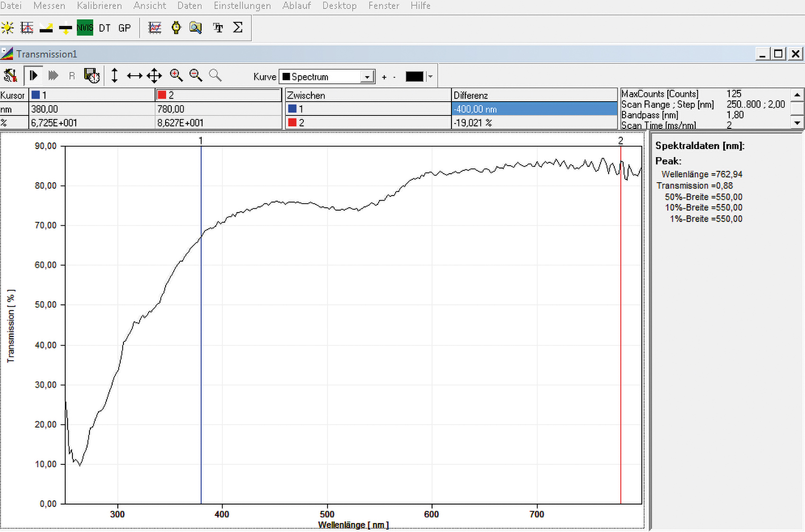Expand the curve color dropdown arrow
Screen dimensions: 805x532
click(430, 77)
